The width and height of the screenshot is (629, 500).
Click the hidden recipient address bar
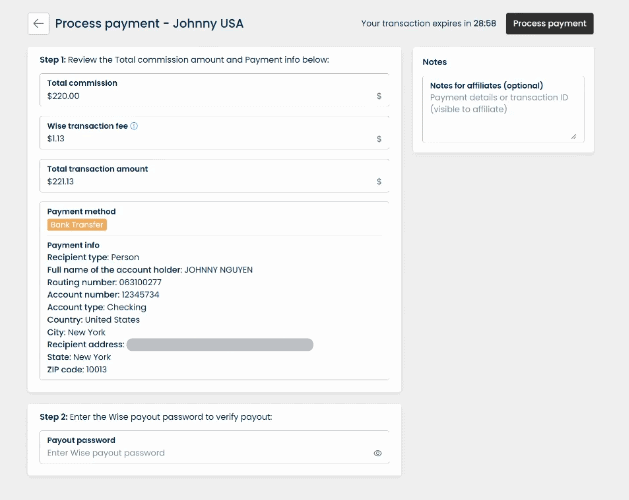pyautogui.click(x=220, y=344)
